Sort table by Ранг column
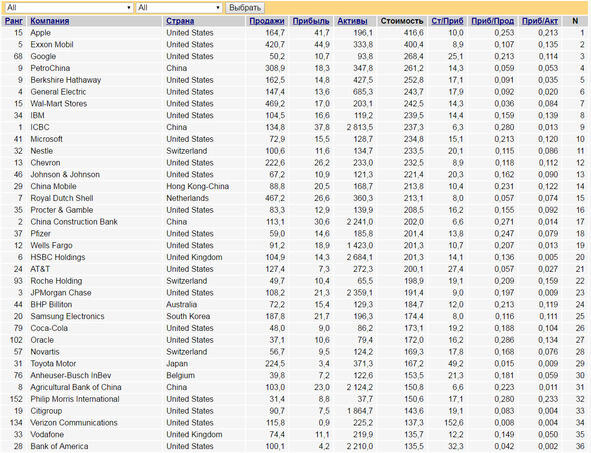591x453 pixels. 14,21
